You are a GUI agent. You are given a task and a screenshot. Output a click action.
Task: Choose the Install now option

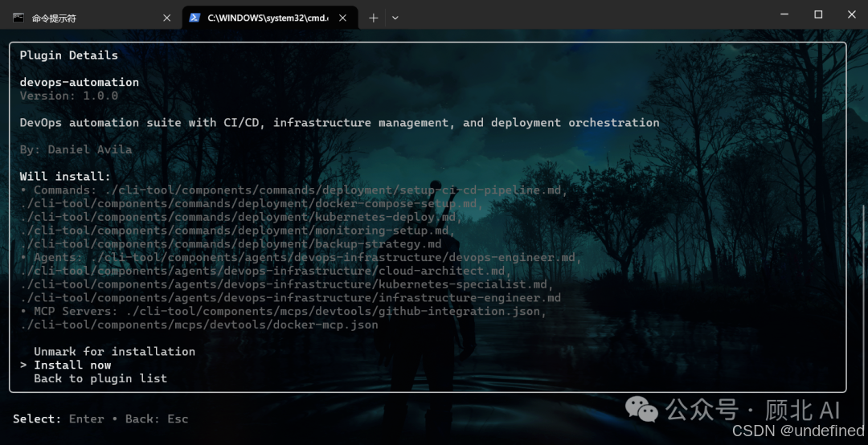72,365
